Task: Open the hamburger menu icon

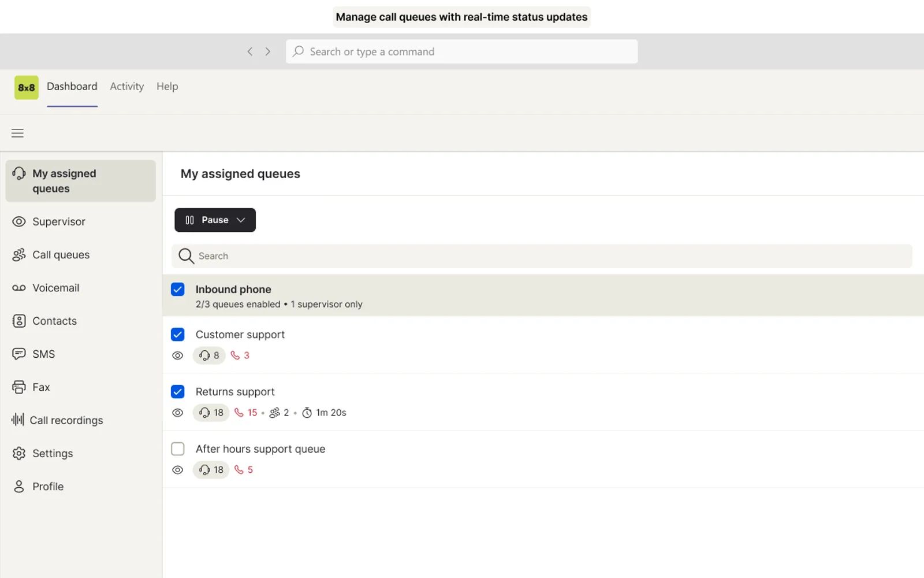Action: point(18,133)
